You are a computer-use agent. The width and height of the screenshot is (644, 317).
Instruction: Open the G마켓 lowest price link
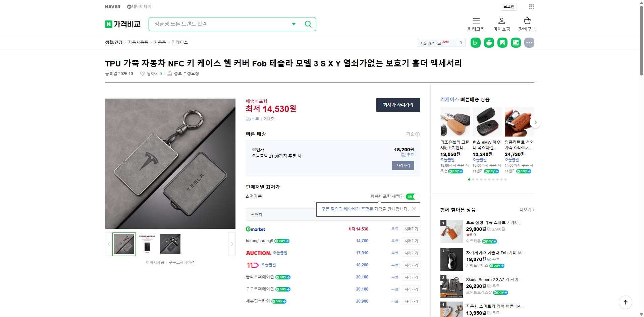(x=255, y=229)
